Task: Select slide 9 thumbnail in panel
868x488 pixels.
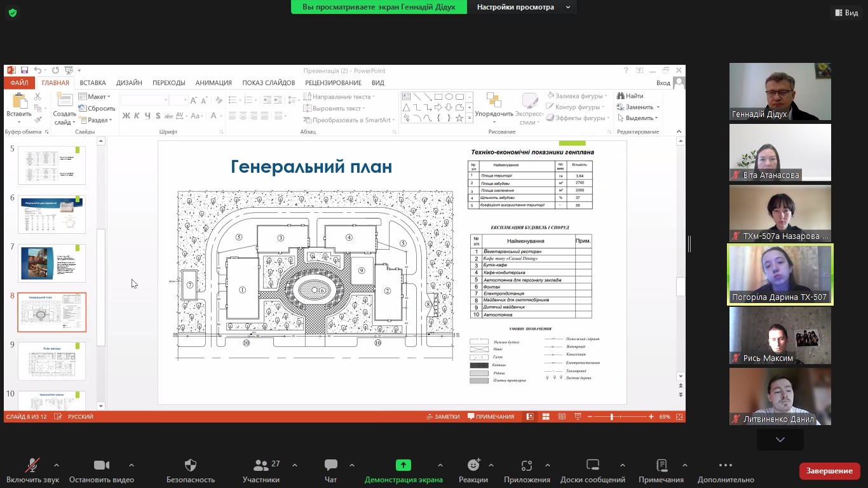Action: coord(51,362)
